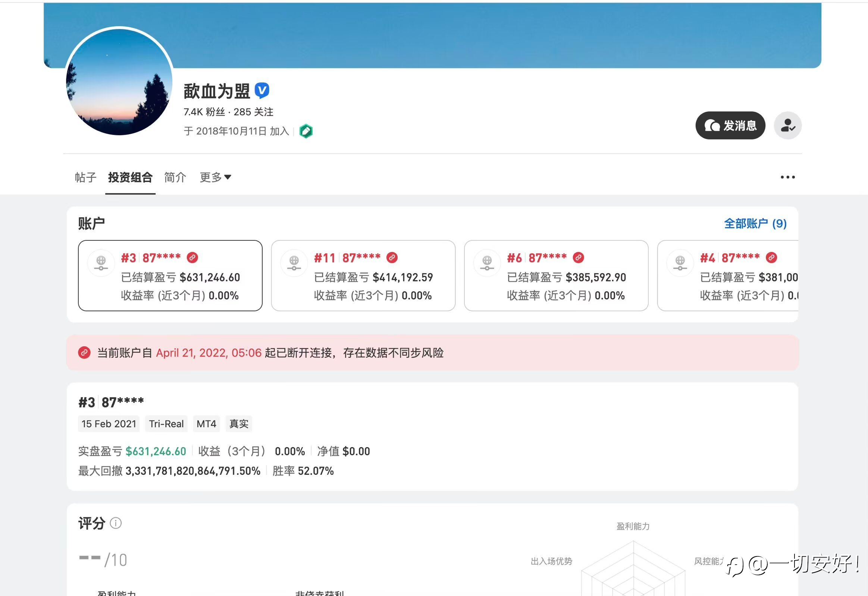868x596 pixels.
Task: Switch to the 简介 tab
Action: pyautogui.click(x=175, y=177)
